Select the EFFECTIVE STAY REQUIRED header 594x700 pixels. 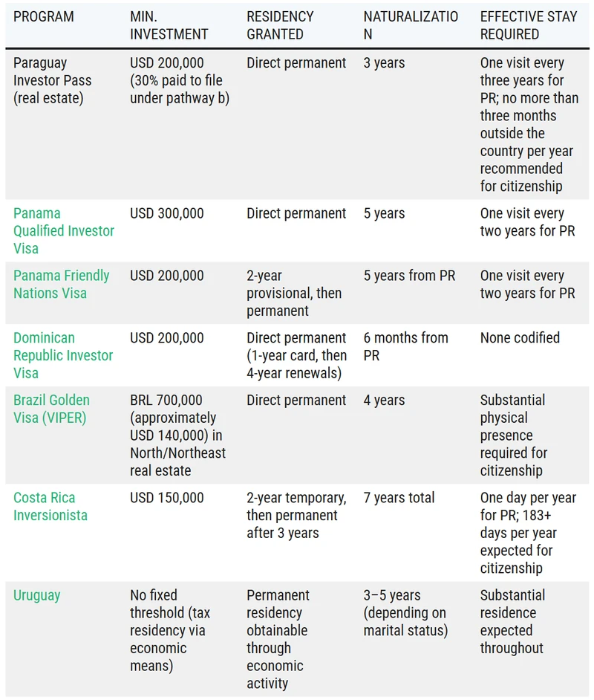click(528, 25)
